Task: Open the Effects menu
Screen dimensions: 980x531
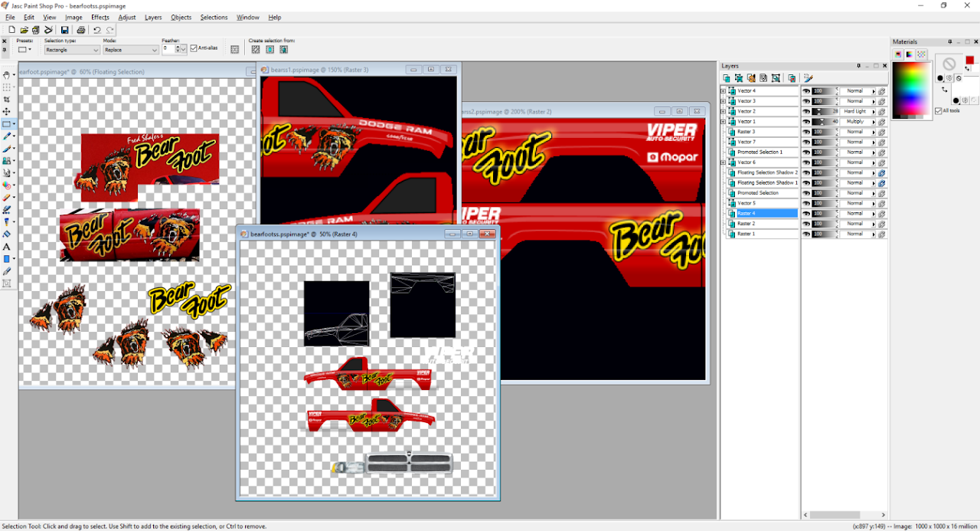Action: pyautogui.click(x=100, y=17)
